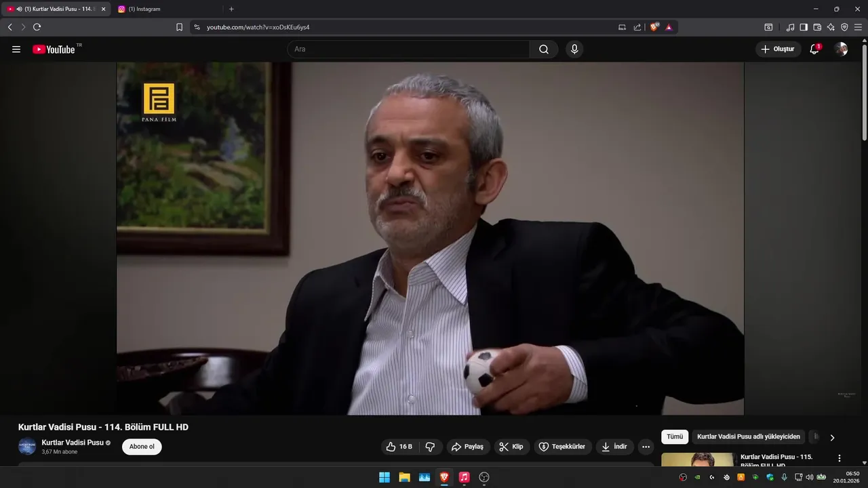Click the Ara search input field
The width and height of the screenshot is (868, 488).
click(408, 49)
